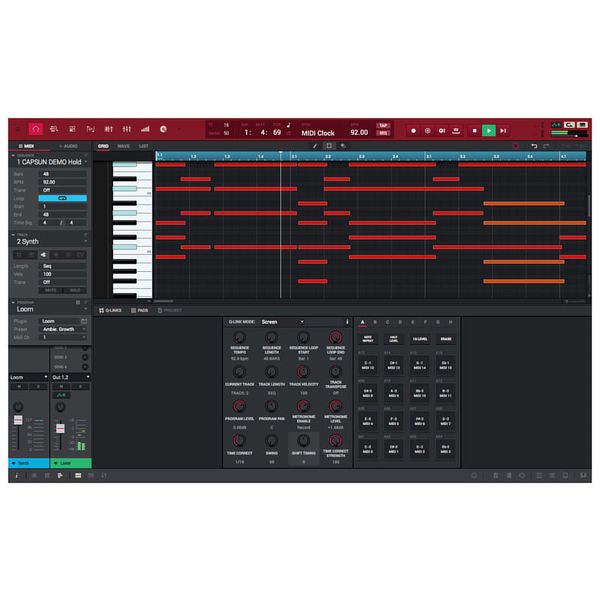600x600 pixels.
Task: Select the pencil draw tool
Action: coord(315,146)
